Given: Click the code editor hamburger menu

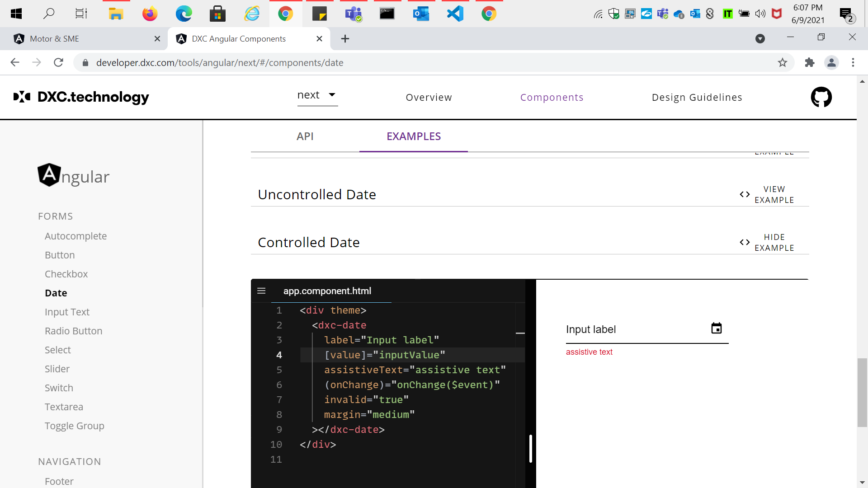Looking at the screenshot, I should [x=261, y=291].
